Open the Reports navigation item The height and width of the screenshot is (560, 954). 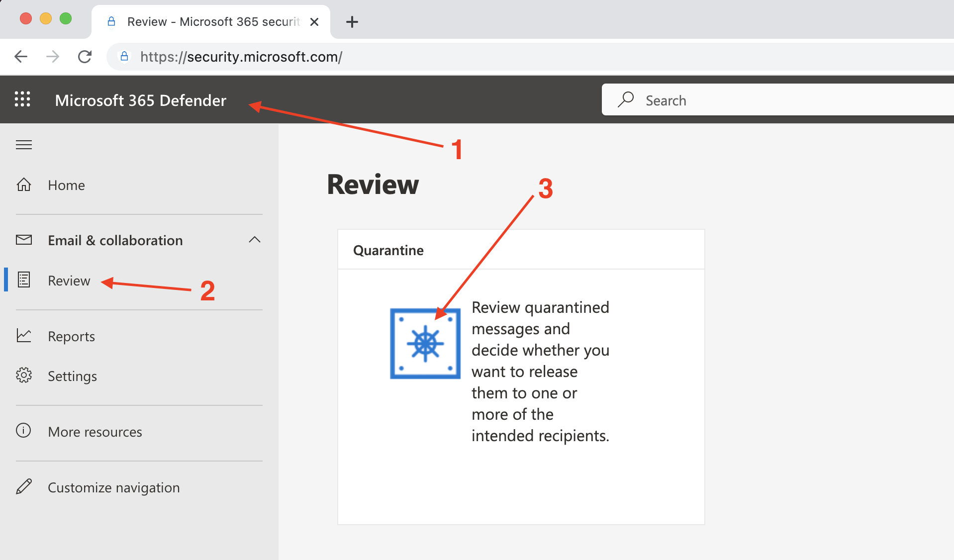tap(71, 336)
